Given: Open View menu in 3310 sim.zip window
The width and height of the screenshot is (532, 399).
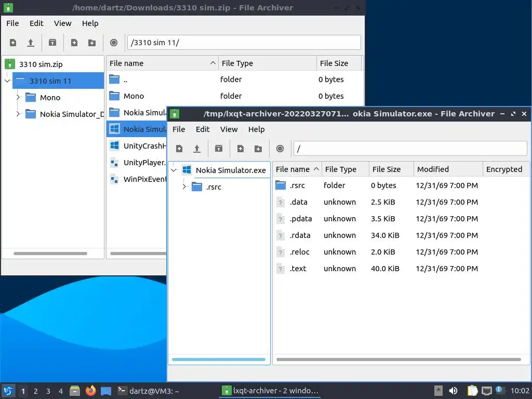Looking at the screenshot, I should point(63,23).
